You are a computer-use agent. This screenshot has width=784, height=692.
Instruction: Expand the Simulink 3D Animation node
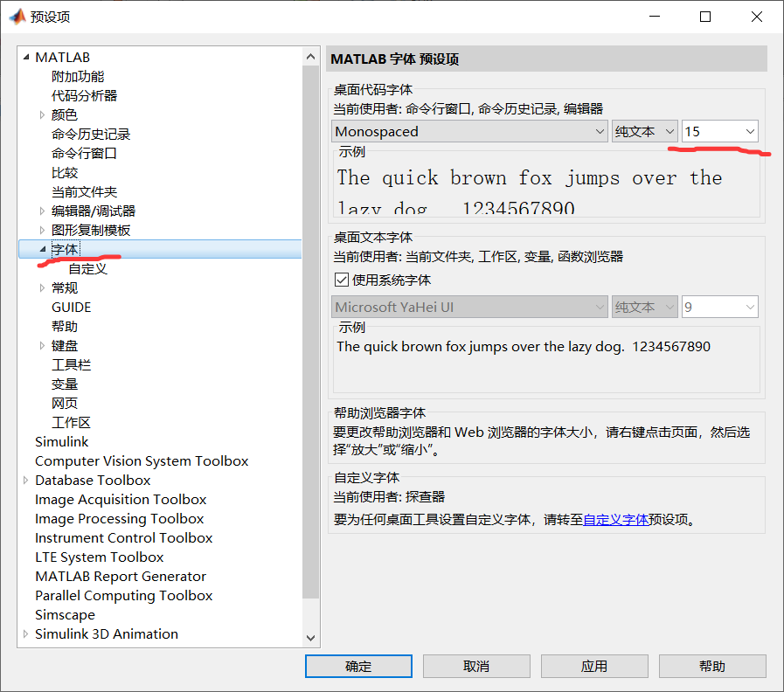26,633
